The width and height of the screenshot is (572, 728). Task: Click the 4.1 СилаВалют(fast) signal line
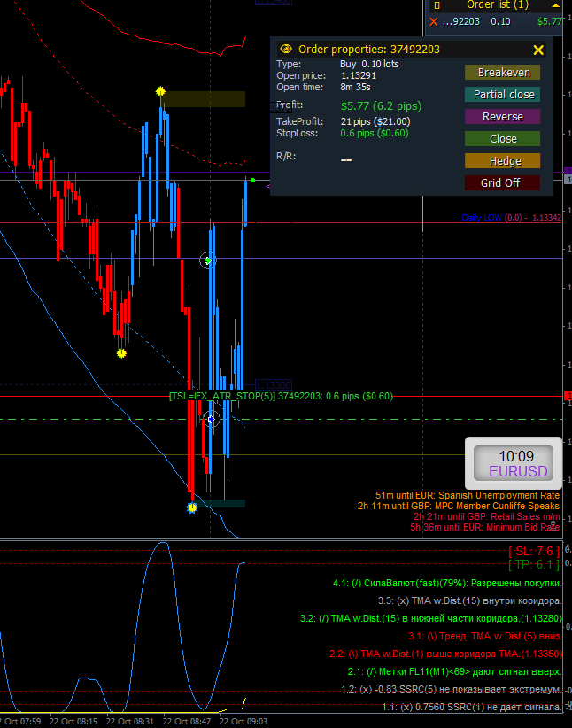[447, 583]
